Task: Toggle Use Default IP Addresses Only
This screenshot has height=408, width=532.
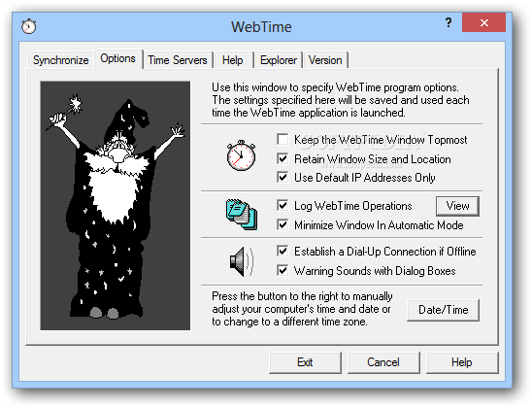Action: [x=283, y=177]
